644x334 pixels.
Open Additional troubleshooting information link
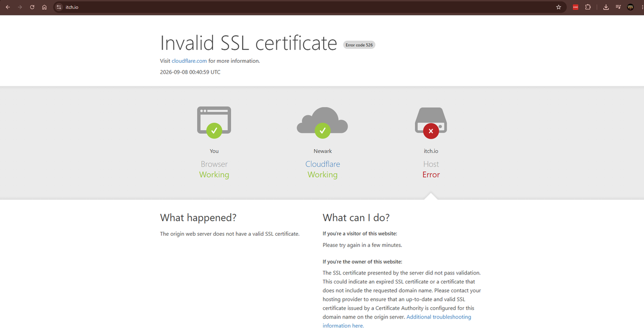tap(397, 321)
